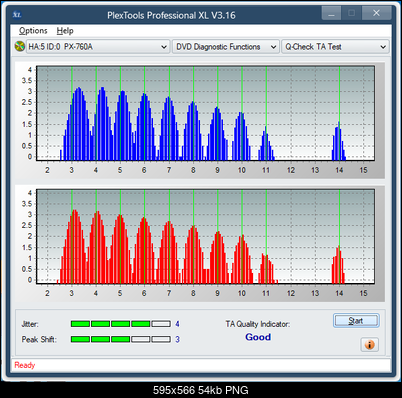
Task: Click the Ready status bar text
Action: [25, 365]
